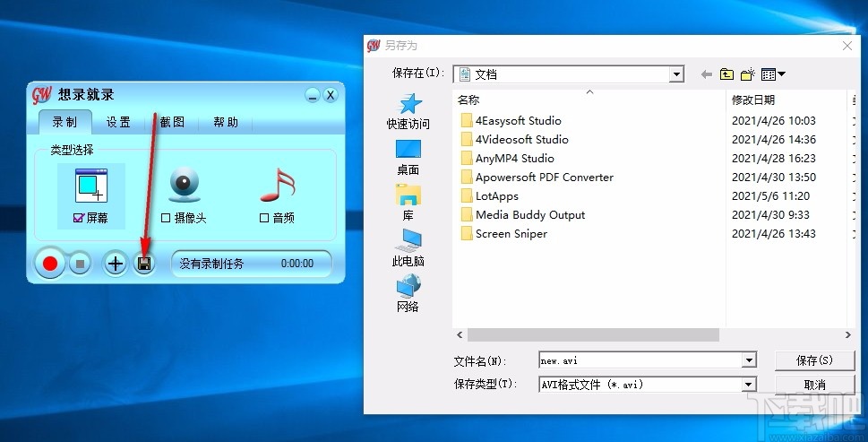Open 库 in the save dialog sidebar
The height and width of the screenshot is (442, 868).
(x=408, y=203)
